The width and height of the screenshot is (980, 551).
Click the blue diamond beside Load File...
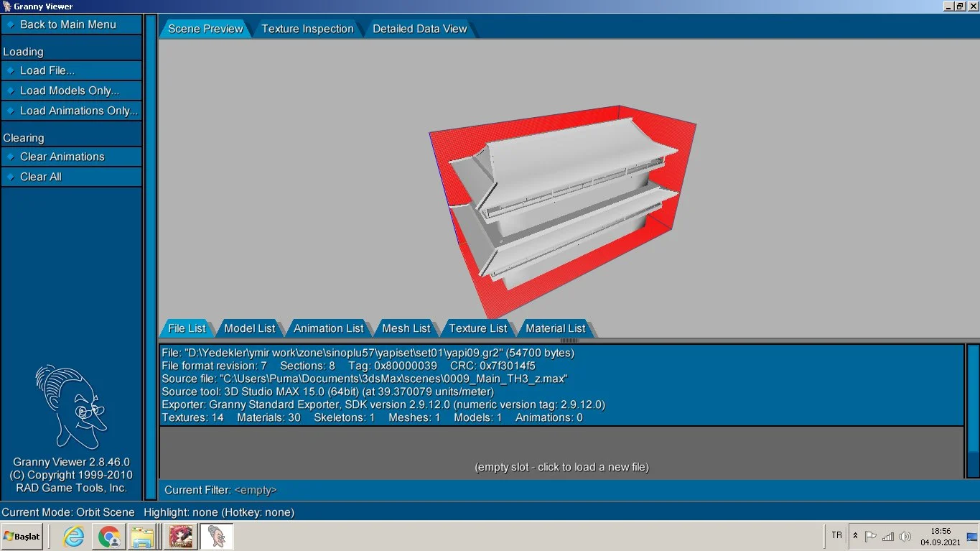click(10, 70)
